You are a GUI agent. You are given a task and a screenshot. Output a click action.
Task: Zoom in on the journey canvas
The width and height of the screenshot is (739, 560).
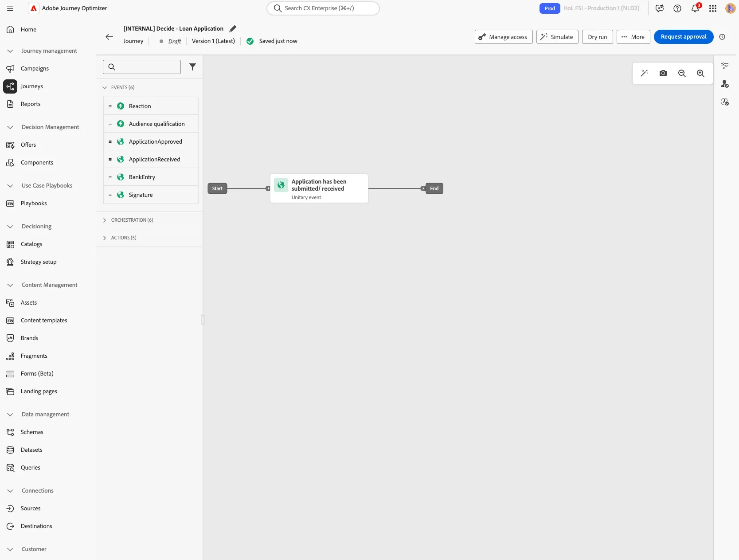coord(700,73)
